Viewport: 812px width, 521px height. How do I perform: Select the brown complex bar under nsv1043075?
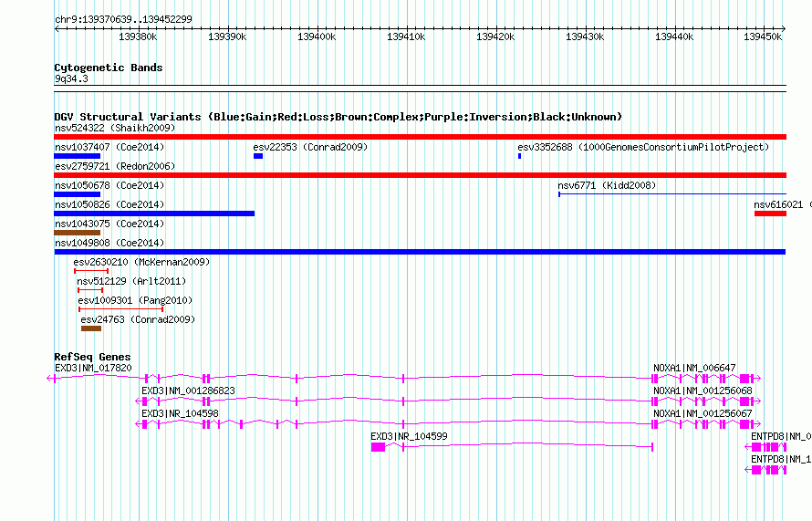click(x=78, y=233)
